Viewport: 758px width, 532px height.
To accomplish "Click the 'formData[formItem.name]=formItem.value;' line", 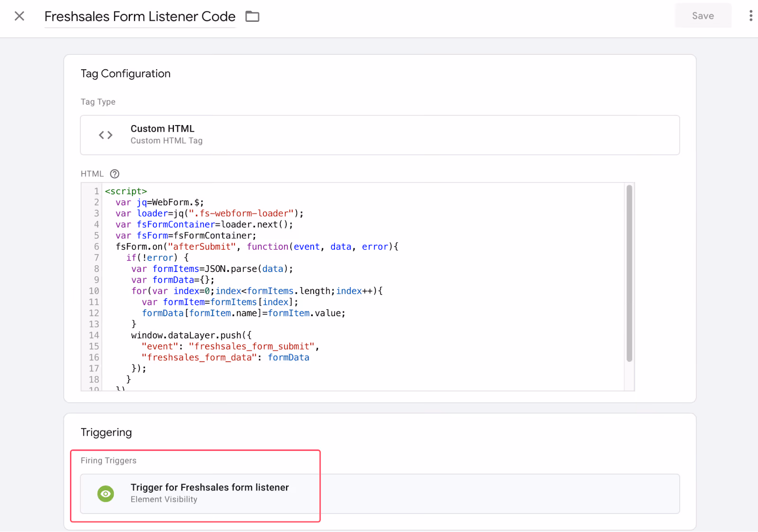I will click(x=244, y=313).
